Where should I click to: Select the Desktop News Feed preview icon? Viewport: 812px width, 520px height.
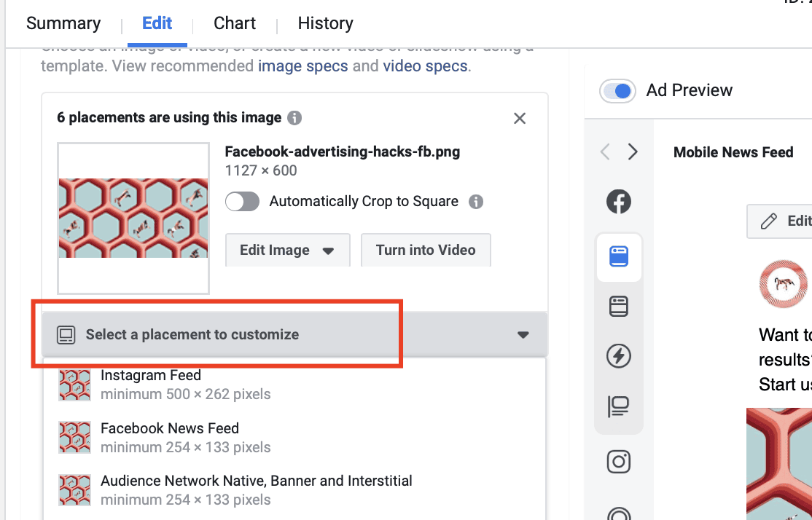pyautogui.click(x=619, y=307)
